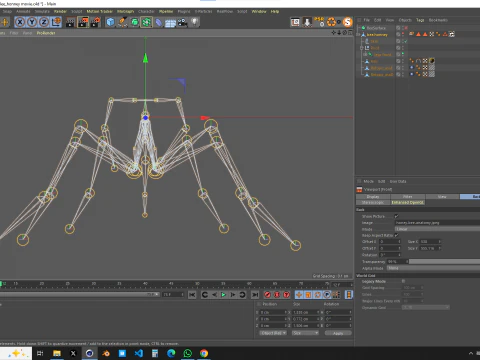
Task: Toggle the X axis lock
Action: [20, 22]
